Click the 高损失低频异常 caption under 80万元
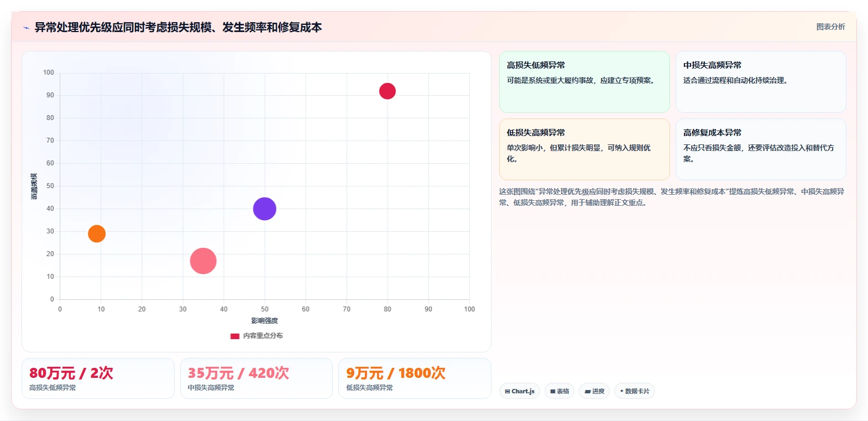Screen dimensions: 868x421 pyautogui.click(x=53, y=388)
